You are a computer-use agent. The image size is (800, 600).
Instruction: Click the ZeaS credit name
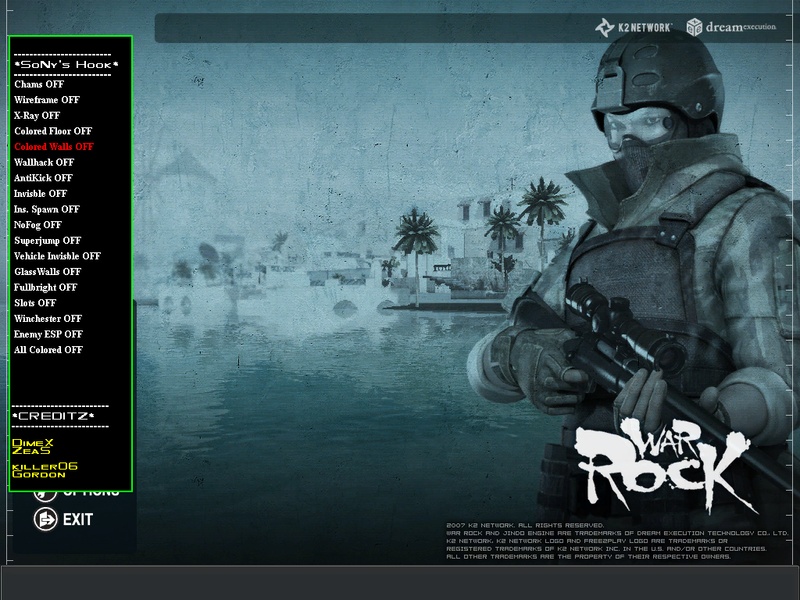pyautogui.click(x=31, y=451)
